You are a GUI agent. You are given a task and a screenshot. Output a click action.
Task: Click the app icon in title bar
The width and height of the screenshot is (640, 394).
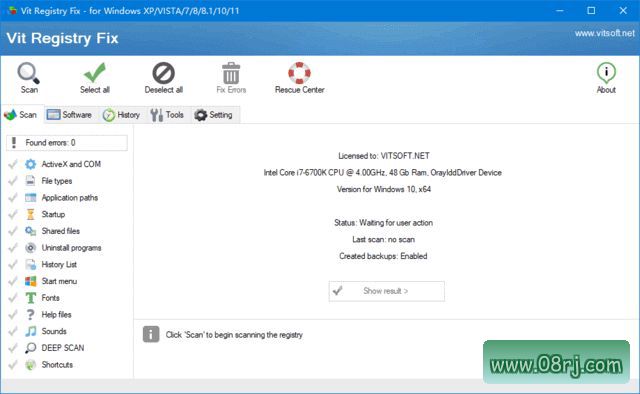pyautogui.click(x=12, y=11)
